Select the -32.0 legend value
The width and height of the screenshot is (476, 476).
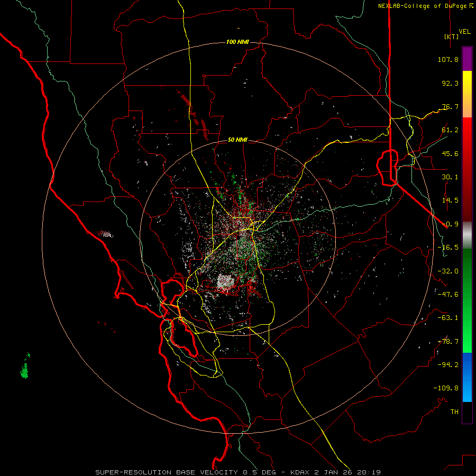[x=448, y=271]
